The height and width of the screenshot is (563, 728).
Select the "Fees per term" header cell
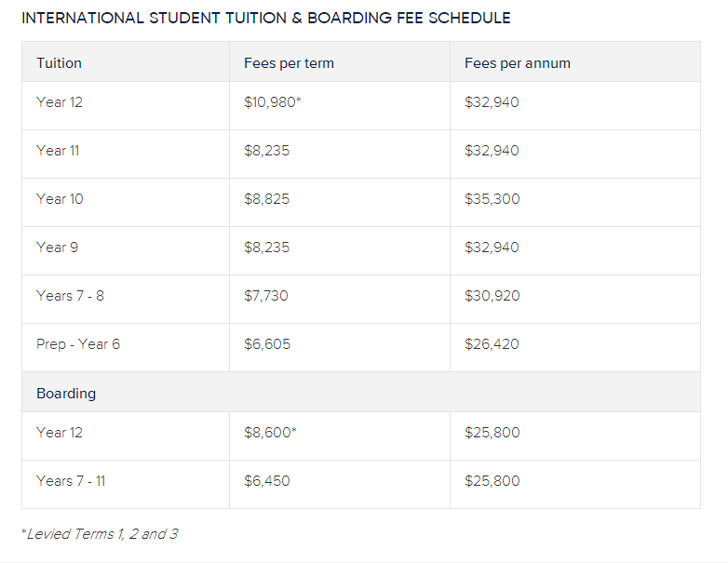289,63
